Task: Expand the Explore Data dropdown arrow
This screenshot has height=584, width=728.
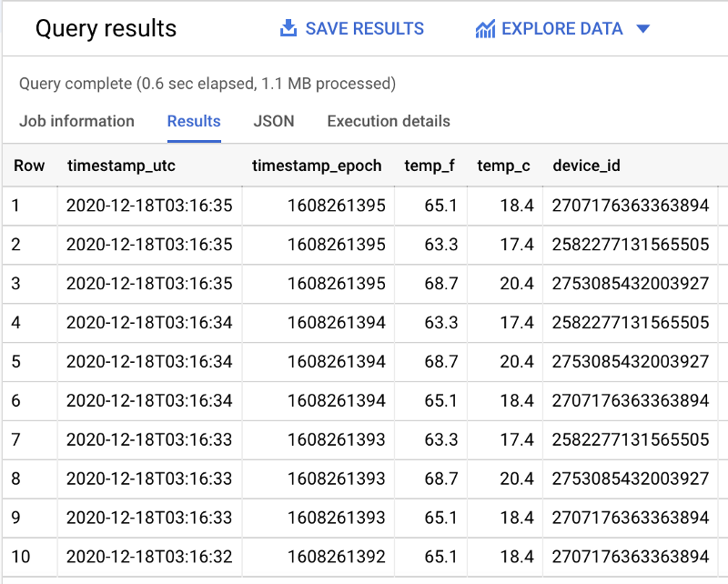Action: click(x=643, y=29)
